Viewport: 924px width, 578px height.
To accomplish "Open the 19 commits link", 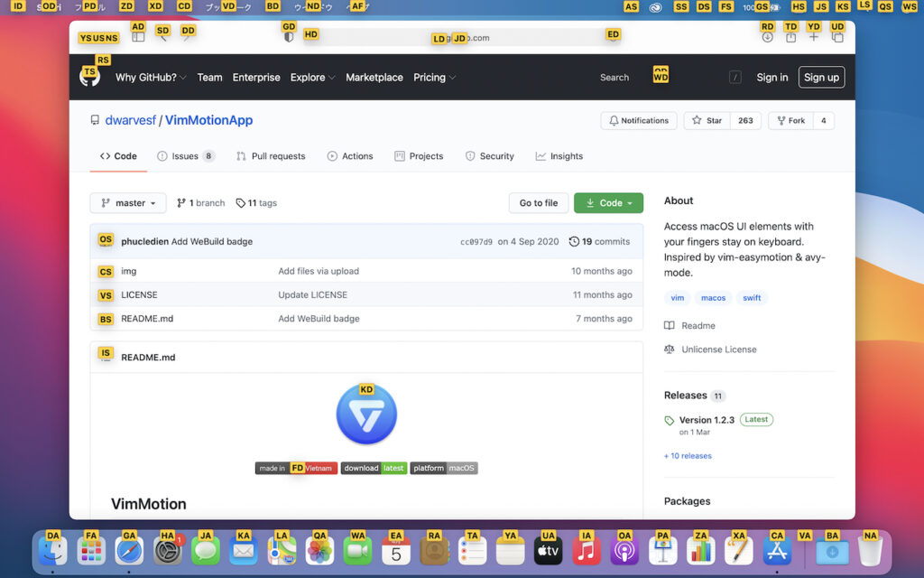I will pos(600,242).
